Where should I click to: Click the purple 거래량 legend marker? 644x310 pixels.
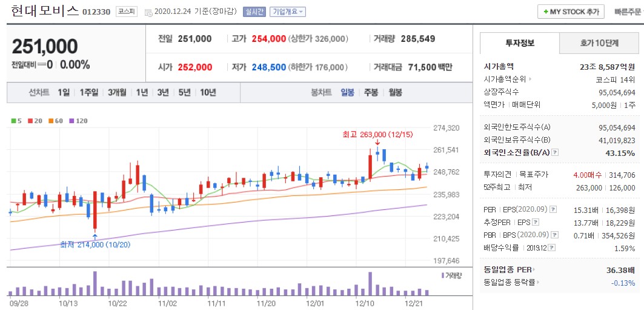pos(442,275)
